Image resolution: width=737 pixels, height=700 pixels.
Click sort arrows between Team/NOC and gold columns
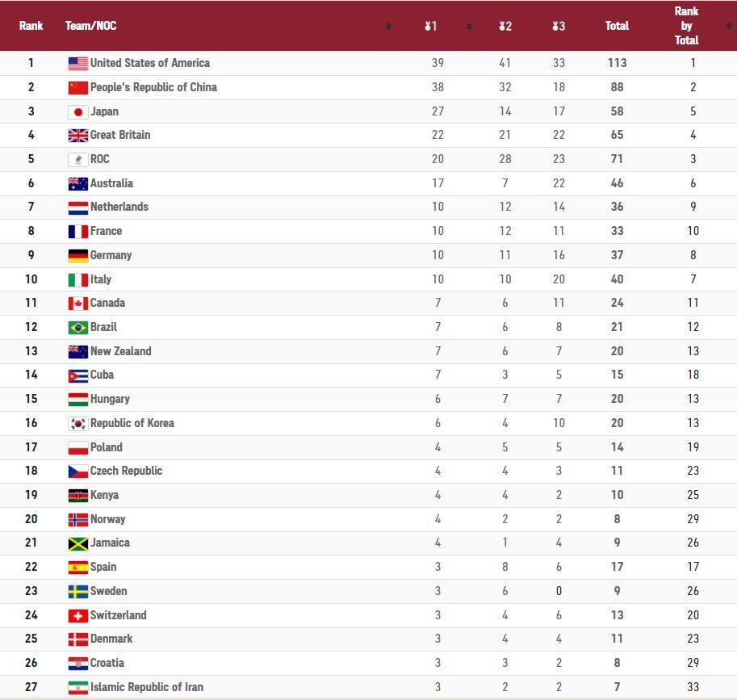point(388,26)
